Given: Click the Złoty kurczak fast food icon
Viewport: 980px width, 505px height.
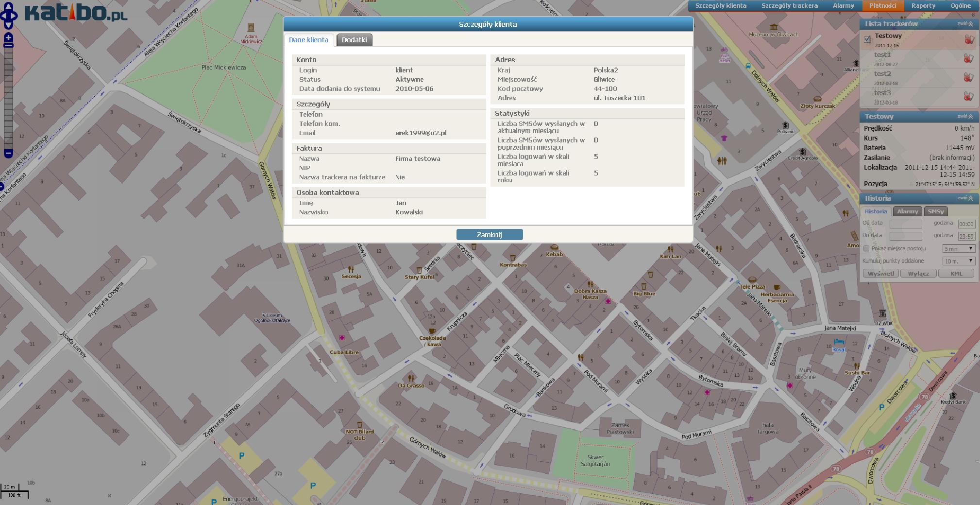Looking at the screenshot, I should point(817,100).
